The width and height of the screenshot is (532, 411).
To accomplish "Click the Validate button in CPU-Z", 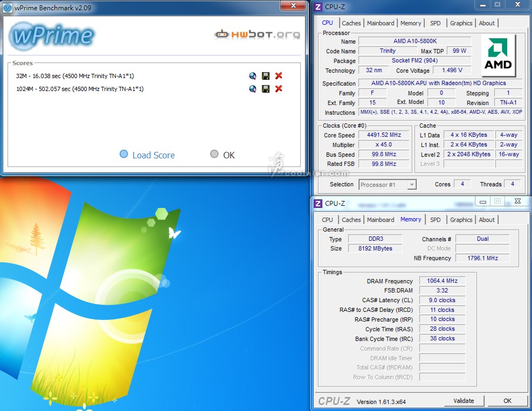I will 464,401.
